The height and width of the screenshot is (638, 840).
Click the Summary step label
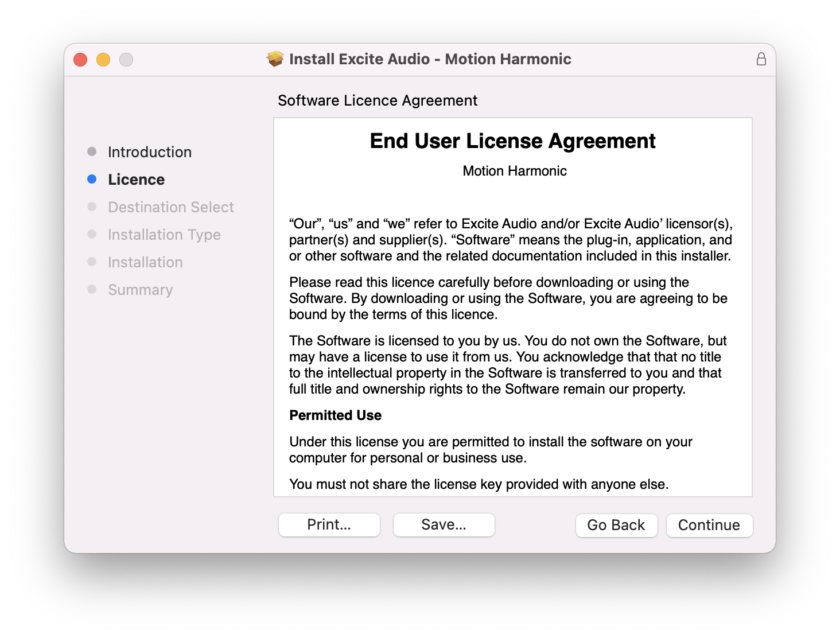coord(141,290)
